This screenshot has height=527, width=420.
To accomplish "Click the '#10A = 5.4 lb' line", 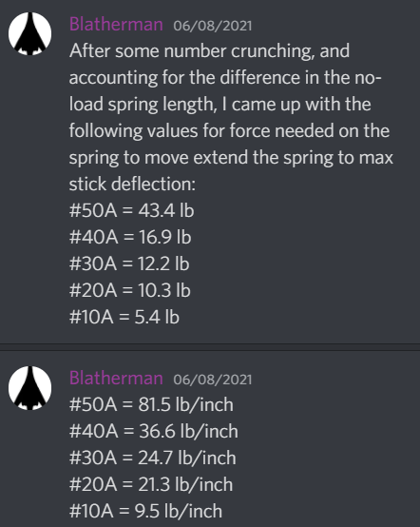I will pyautogui.click(x=124, y=317).
